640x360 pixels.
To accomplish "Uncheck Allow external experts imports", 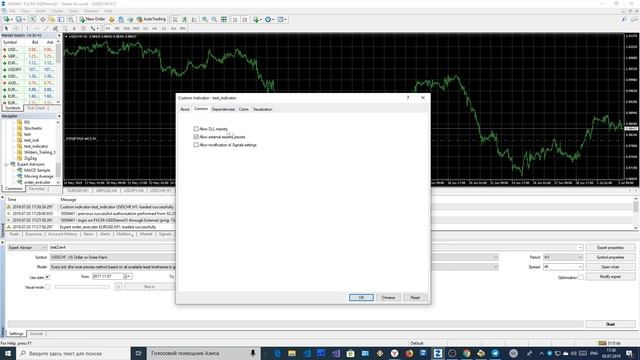I will coord(196,137).
